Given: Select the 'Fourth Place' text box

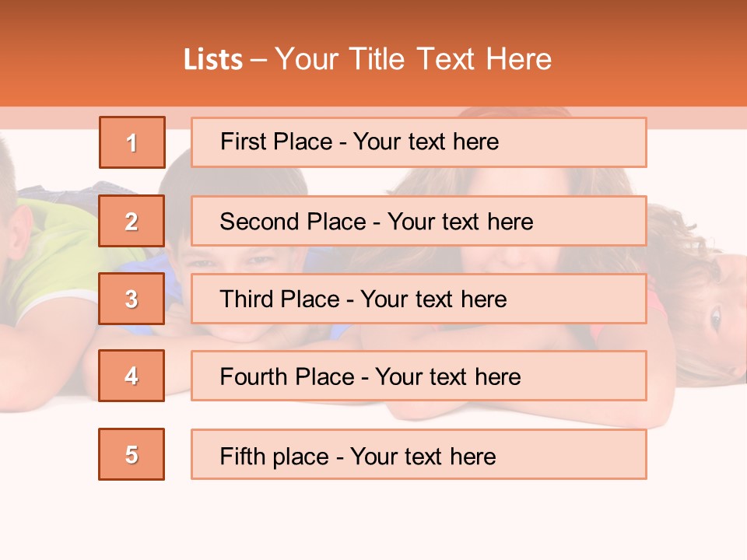Looking at the screenshot, I should 419,376.
